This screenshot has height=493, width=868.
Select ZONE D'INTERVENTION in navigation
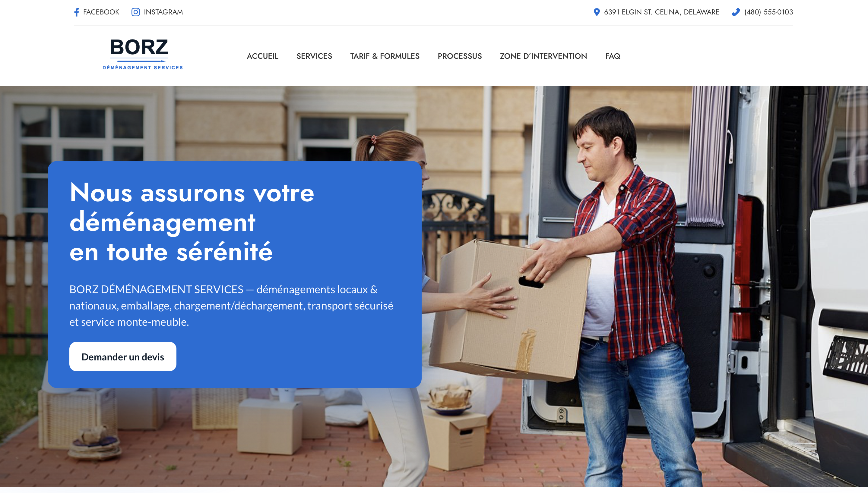click(x=543, y=56)
